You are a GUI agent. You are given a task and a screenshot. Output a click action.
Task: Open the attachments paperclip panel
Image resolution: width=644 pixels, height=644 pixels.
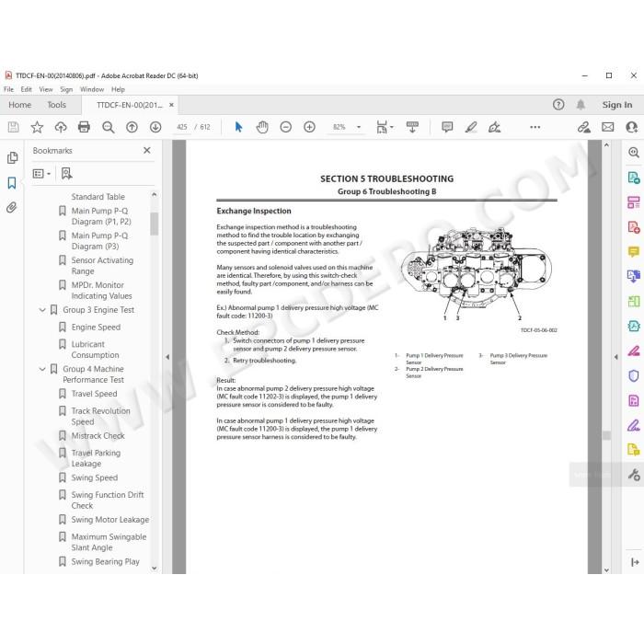(x=12, y=207)
